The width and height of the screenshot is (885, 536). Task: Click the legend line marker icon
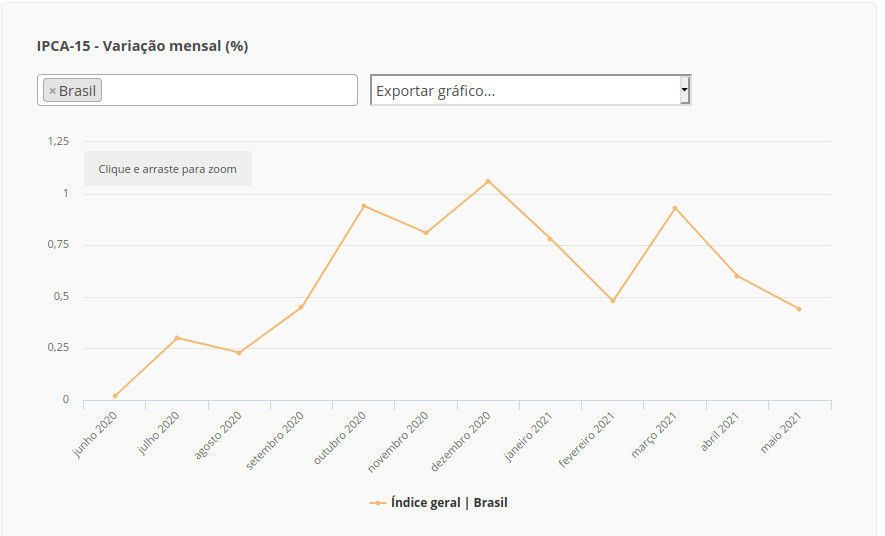[377, 503]
